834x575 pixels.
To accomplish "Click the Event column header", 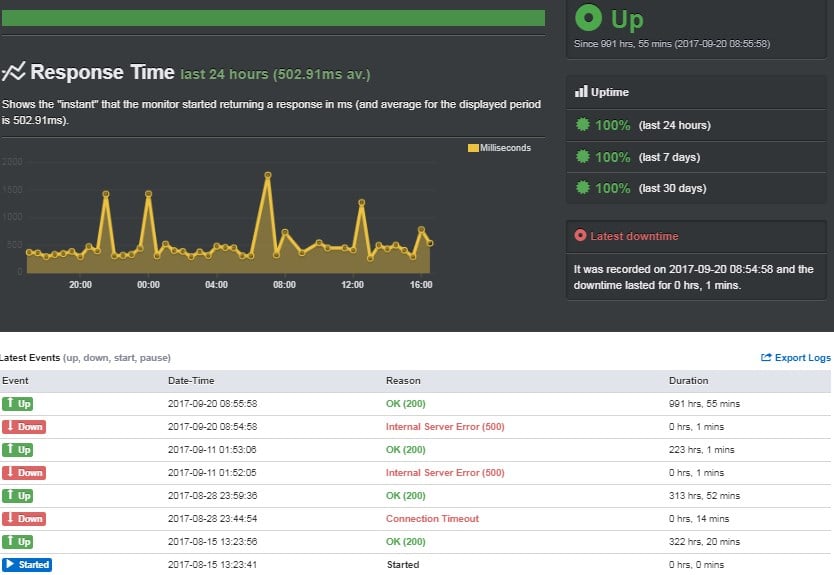I will point(15,380).
